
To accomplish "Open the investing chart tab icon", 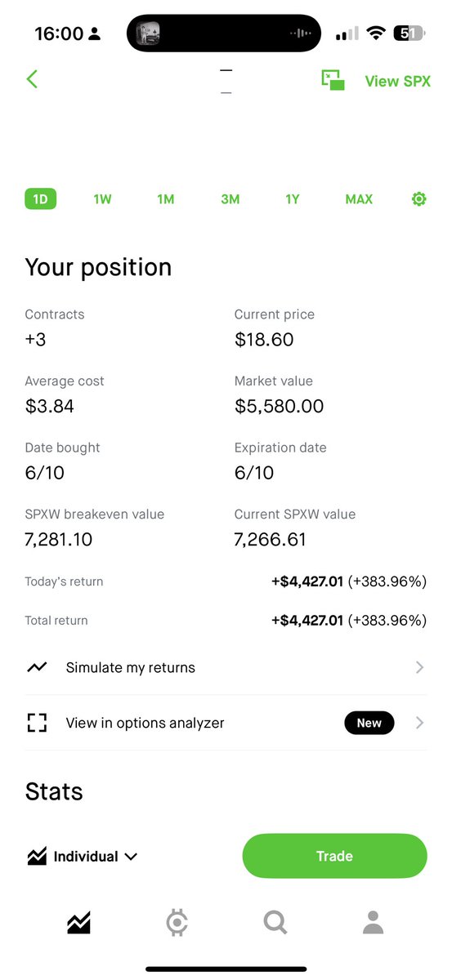I will (79, 923).
